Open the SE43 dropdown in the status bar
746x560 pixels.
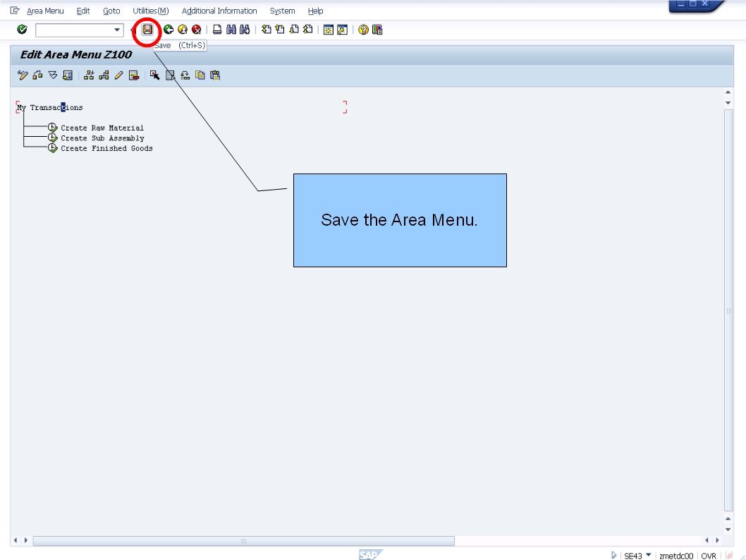tap(647, 555)
